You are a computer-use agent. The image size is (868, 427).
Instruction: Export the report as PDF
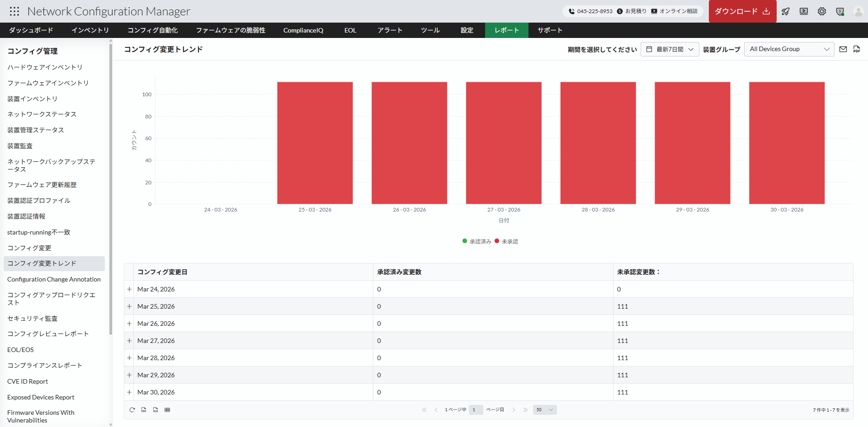pyautogui.click(x=857, y=49)
